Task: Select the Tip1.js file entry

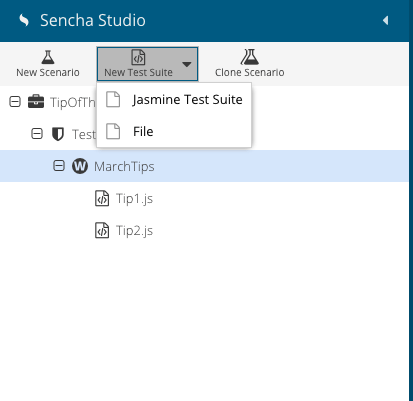Action: [x=204, y=198]
